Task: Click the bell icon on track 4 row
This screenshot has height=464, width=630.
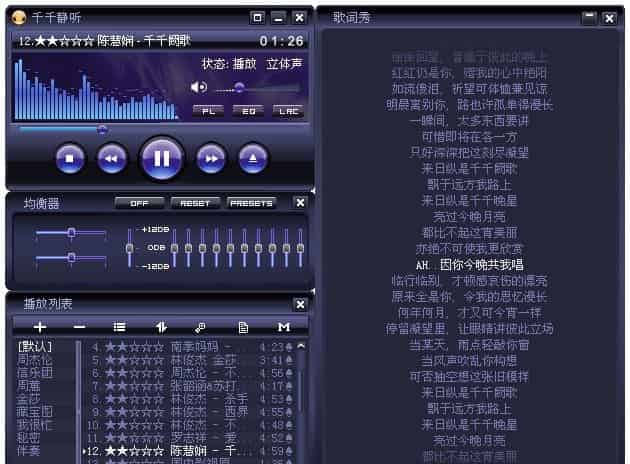Action: click(288, 347)
